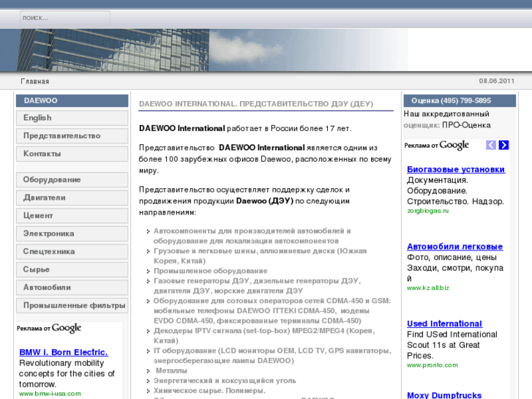Click ПРО-Оценка appraiser link
The image size is (532, 399).
coord(466,125)
